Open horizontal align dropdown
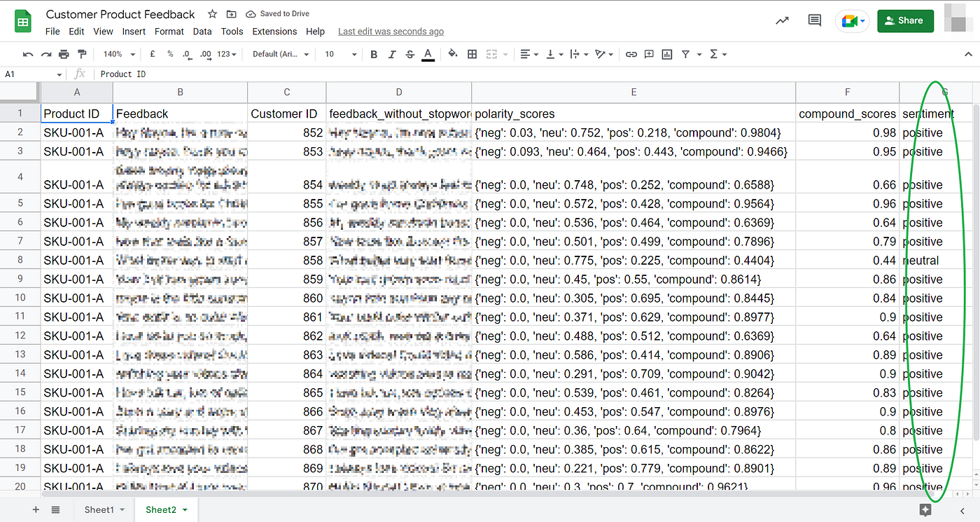Screen dimensions: 980x522 click(x=529, y=54)
